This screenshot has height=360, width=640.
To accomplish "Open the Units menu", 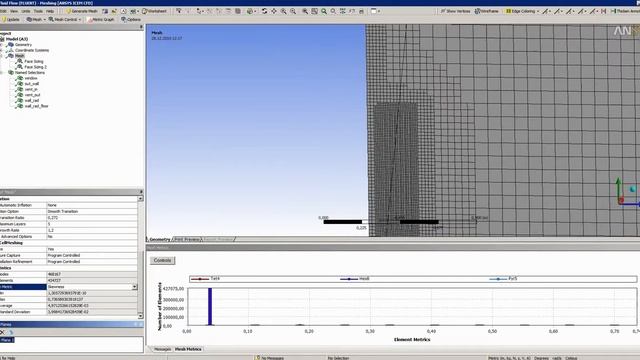I will point(26,11).
